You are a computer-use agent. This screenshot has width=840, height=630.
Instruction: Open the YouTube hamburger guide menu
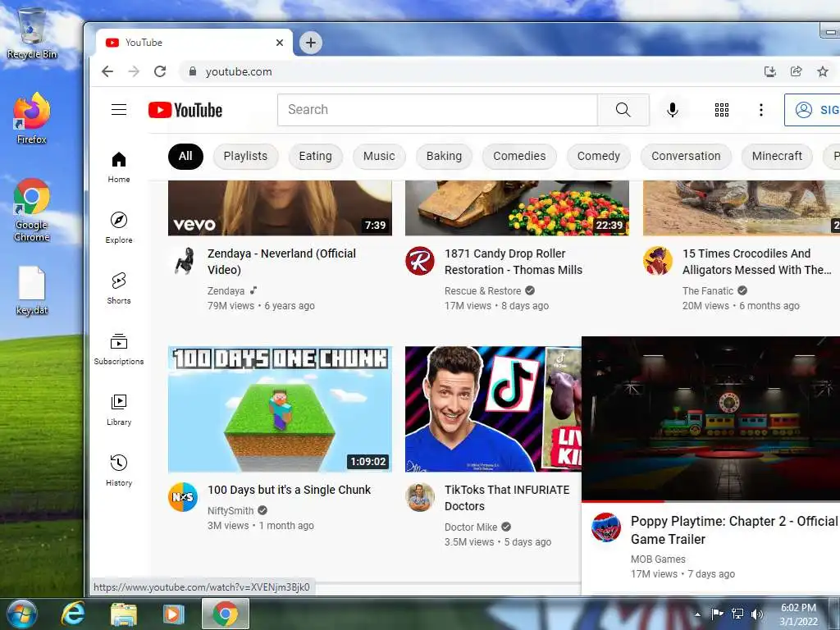119,110
